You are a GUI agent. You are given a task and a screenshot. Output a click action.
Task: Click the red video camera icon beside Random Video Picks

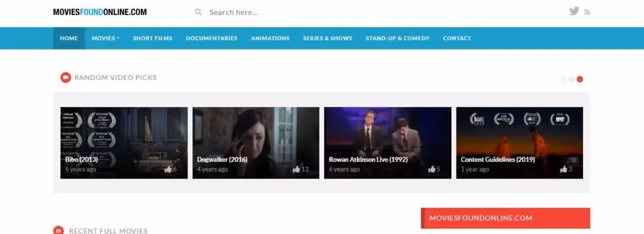point(65,77)
